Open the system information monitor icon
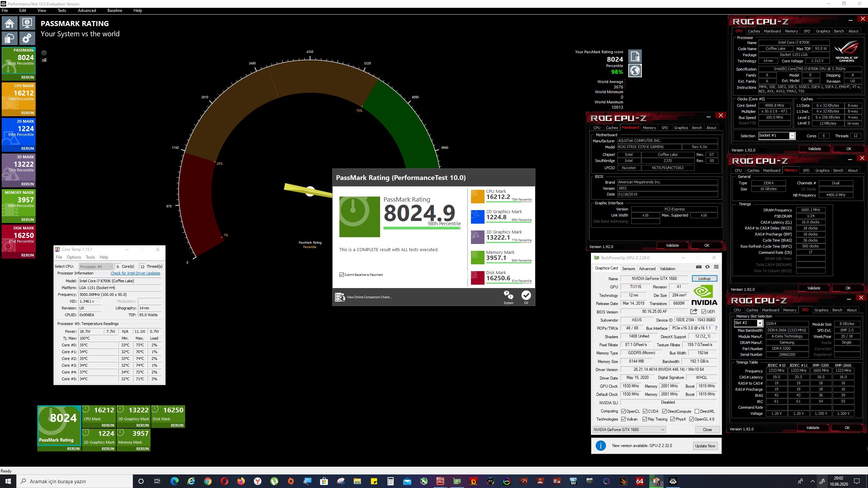 pos(27,23)
